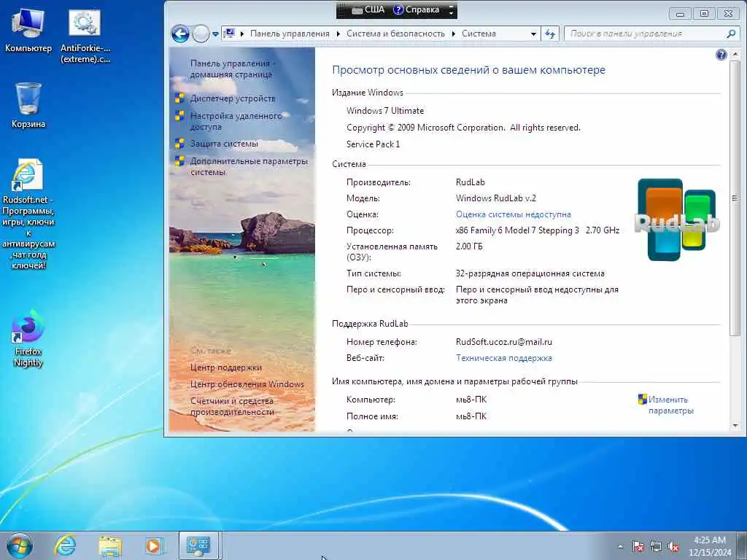Open the Windows Start button
This screenshot has width=747, height=560.
pos(20,545)
